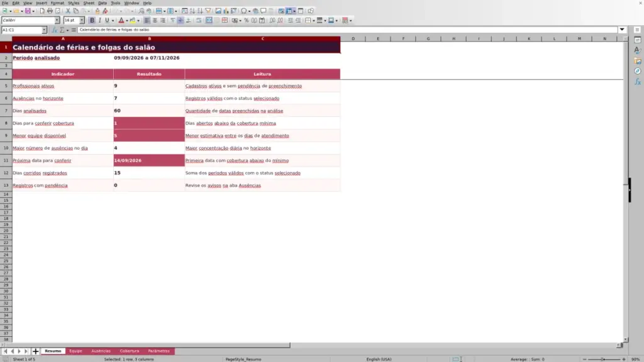The image size is (644, 362).
Task: Click the Cut scissors icon
Action: pyautogui.click(x=68, y=11)
